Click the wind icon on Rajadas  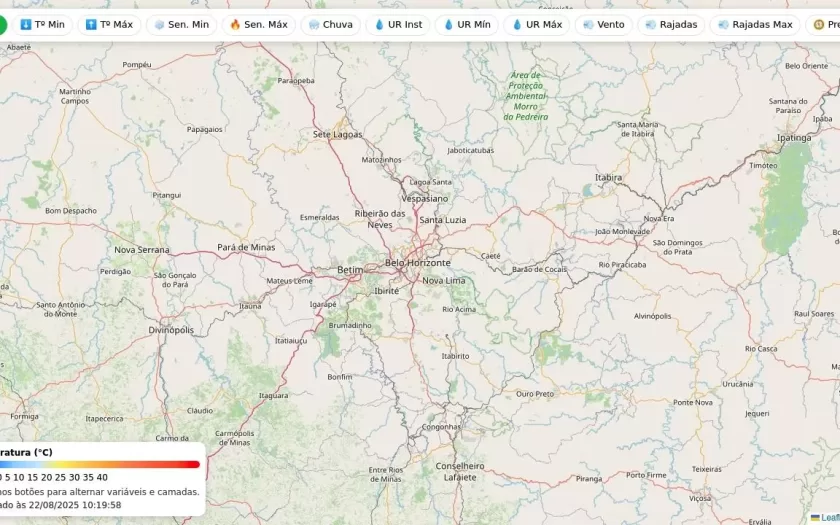tap(652, 25)
